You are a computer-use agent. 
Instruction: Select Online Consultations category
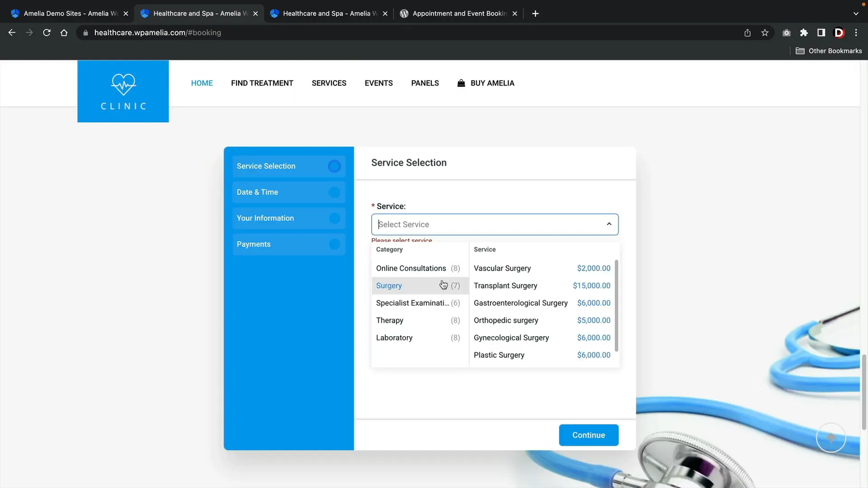[x=420, y=268]
